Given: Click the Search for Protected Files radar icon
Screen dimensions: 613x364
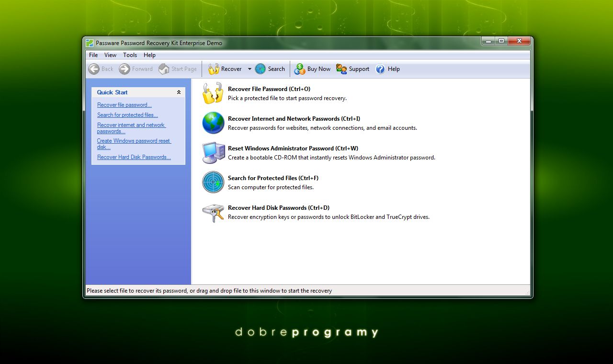Looking at the screenshot, I should tap(213, 182).
